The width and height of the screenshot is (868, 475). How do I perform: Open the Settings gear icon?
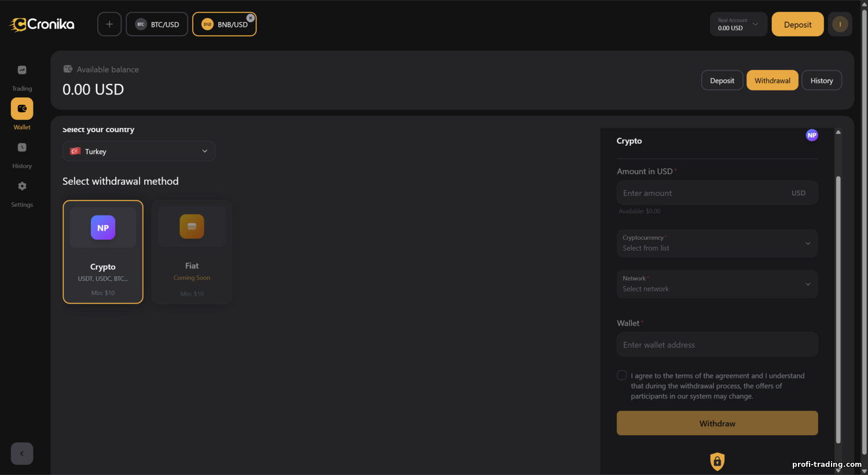(22, 187)
